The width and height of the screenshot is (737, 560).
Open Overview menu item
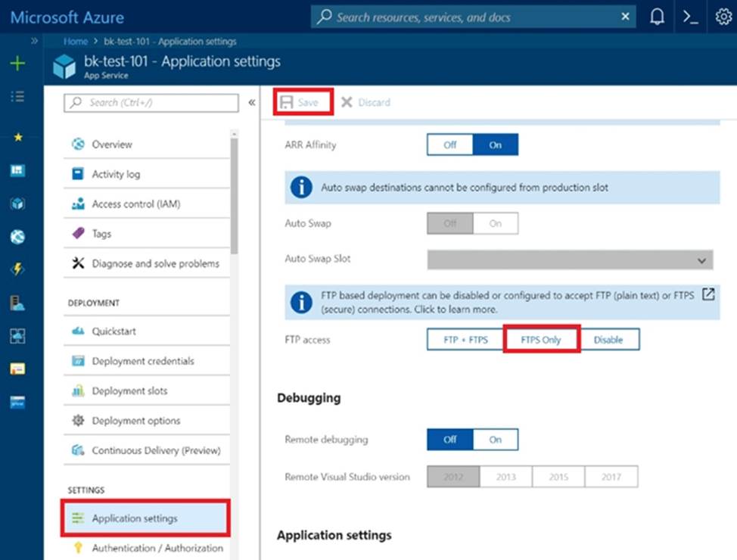point(147,144)
